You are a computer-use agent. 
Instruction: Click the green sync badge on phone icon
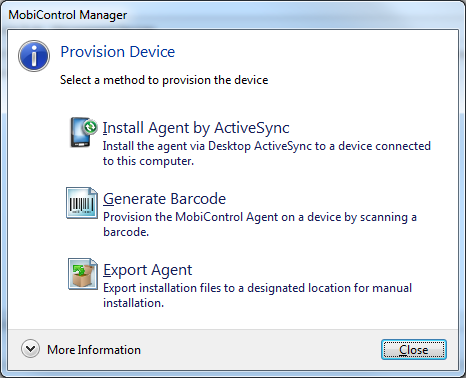[90, 127]
